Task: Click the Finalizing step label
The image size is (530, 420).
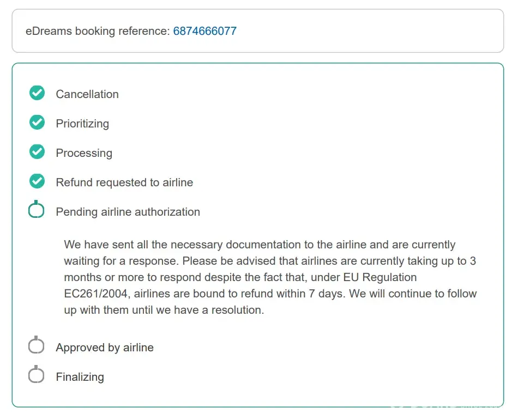Action: (80, 377)
